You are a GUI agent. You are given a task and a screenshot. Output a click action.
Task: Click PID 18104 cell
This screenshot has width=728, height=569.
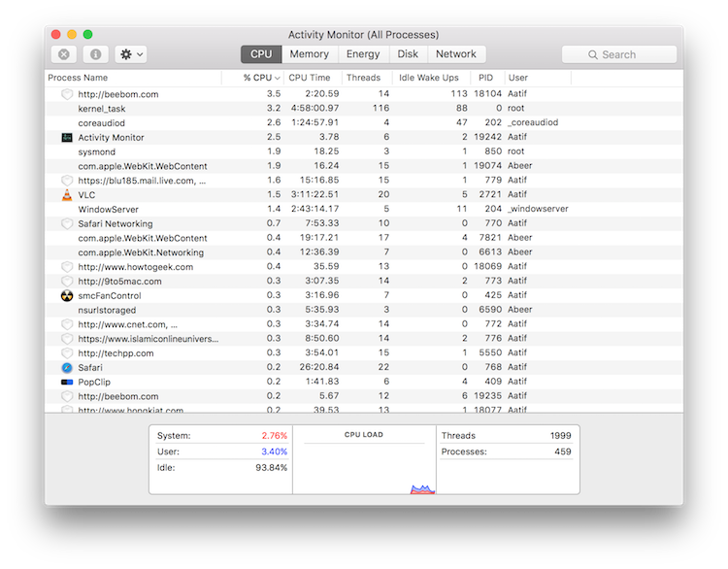[487, 94]
